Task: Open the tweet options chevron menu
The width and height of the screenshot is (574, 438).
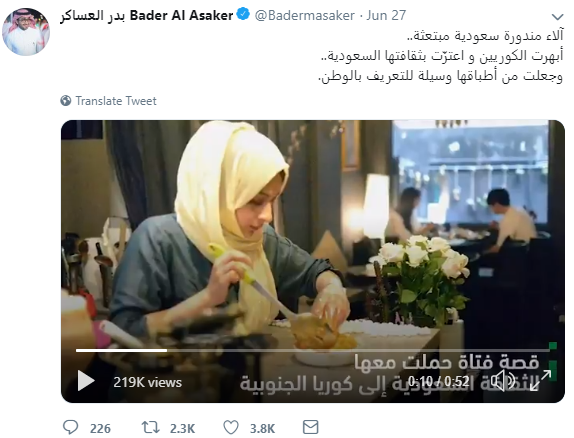Action: click(557, 17)
